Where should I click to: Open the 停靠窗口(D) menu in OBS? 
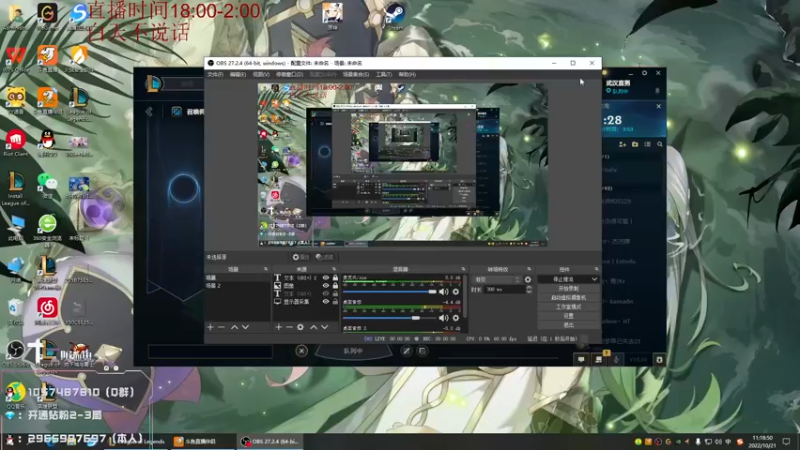[x=289, y=74]
